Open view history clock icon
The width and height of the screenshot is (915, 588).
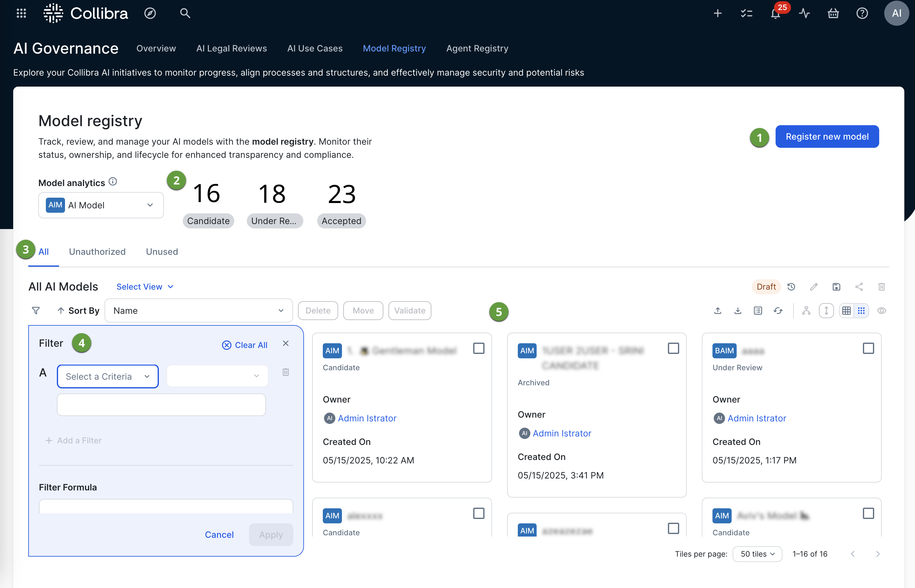[x=791, y=287]
